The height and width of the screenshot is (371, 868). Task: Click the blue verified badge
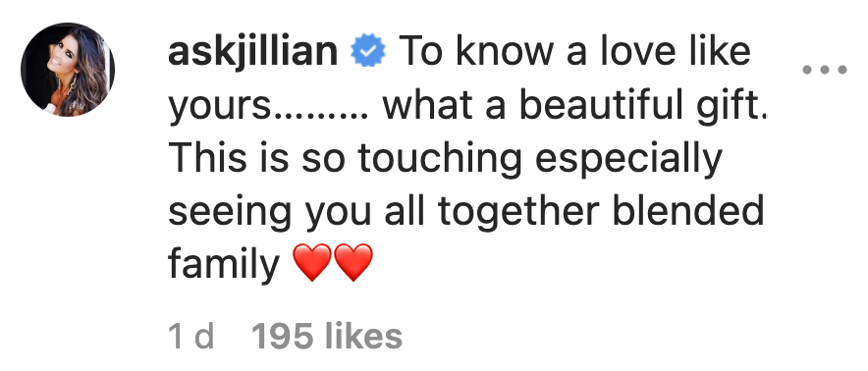pos(368,53)
